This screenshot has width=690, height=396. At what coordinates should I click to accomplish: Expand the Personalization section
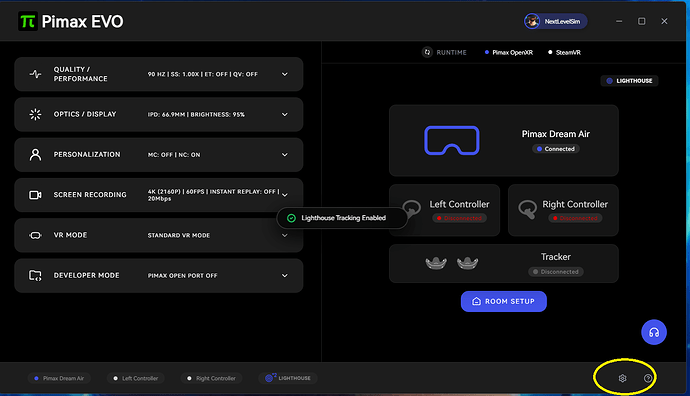click(x=285, y=154)
